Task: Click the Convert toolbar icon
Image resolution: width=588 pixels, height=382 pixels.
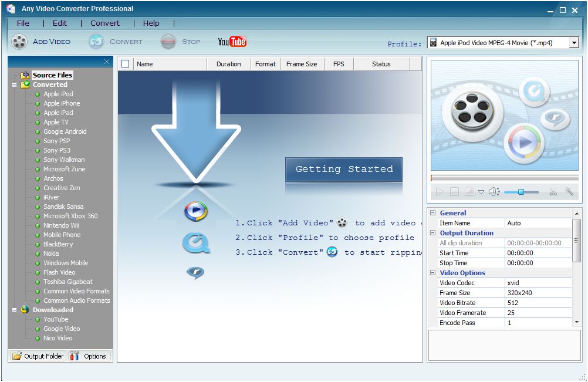Action: coord(96,42)
